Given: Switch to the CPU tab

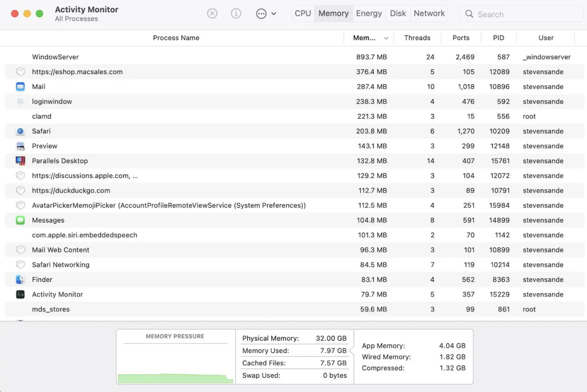Looking at the screenshot, I should (303, 14).
